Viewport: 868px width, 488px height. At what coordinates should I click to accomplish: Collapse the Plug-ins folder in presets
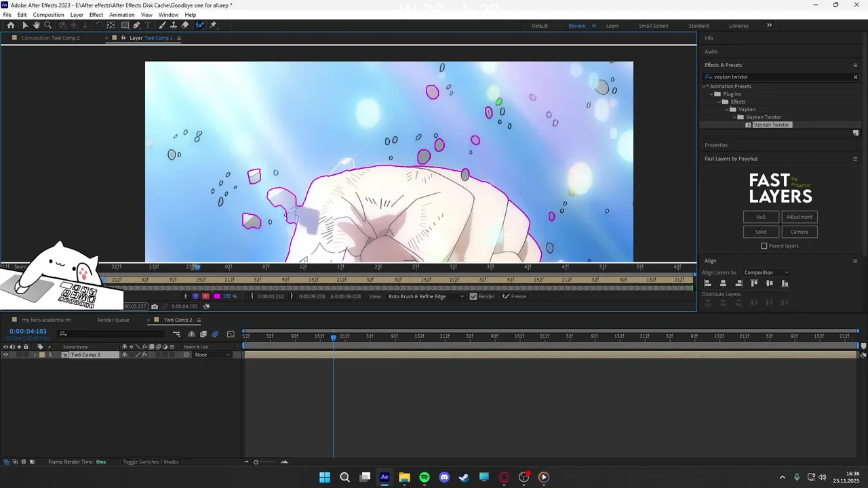[712, 94]
